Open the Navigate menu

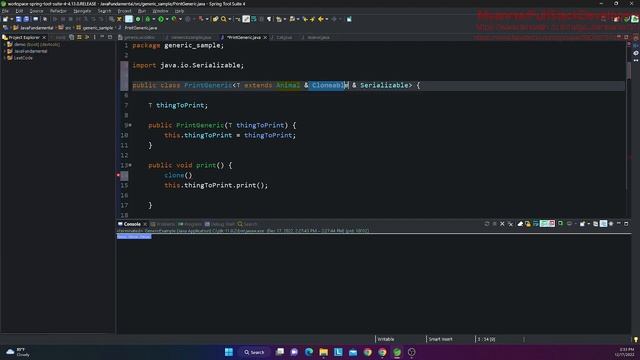pyautogui.click(x=82, y=11)
